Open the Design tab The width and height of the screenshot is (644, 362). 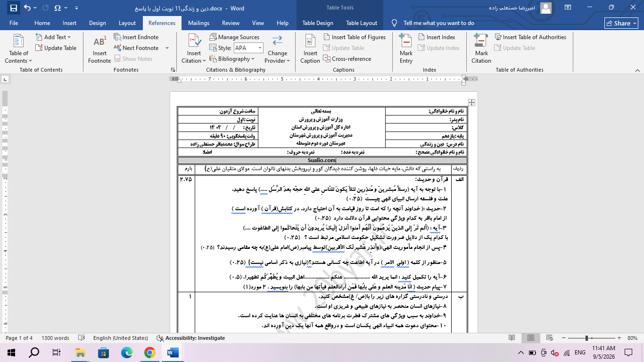click(x=98, y=23)
